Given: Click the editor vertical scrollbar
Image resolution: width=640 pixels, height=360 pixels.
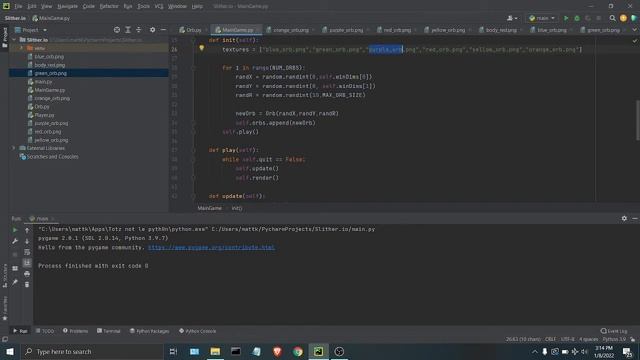Looking at the screenshot, I should 638,120.
